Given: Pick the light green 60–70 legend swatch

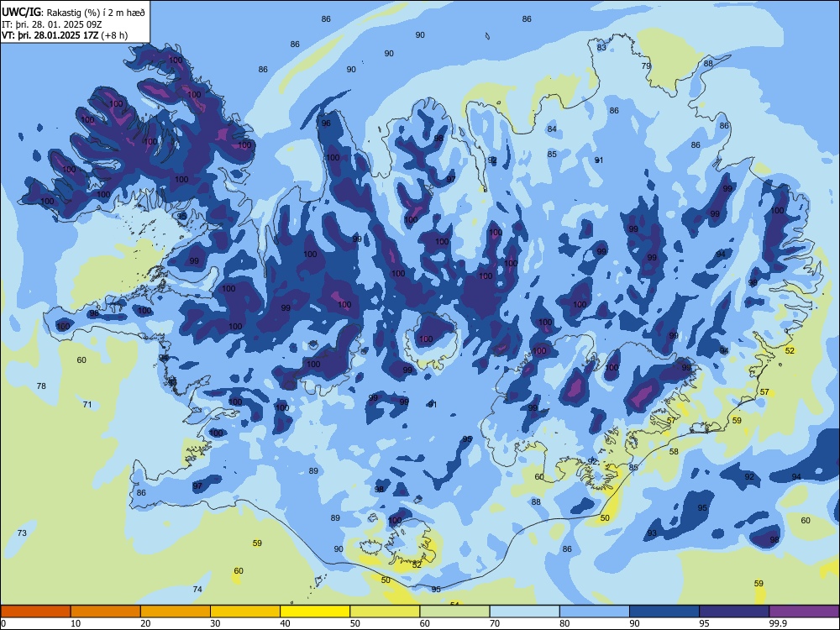Looking at the screenshot, I should click(x=454, y=612).
